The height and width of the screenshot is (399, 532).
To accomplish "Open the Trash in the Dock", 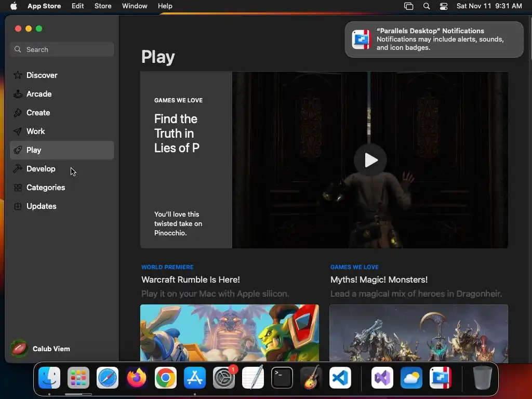I will coord(483,378).
